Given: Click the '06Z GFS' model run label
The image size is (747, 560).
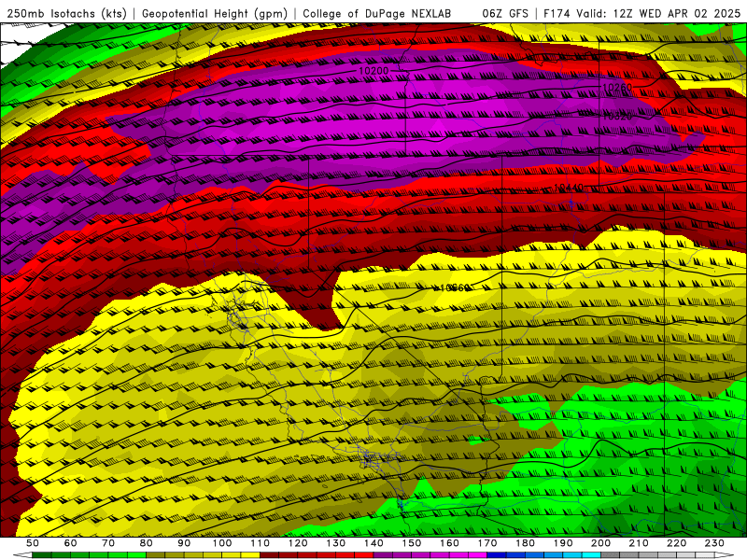Looking at the screenshot, I should pos(505,13).
